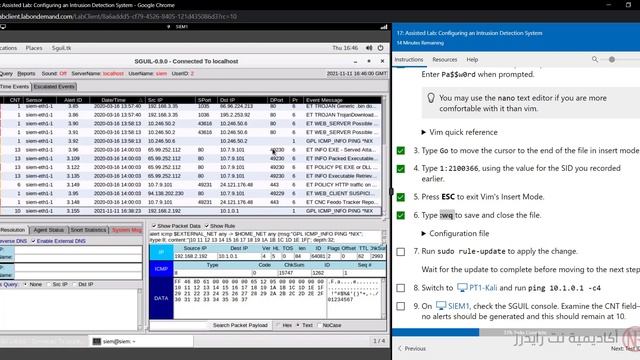Screen dimensions: 640x360
Task: Toggle Sound Off setting in SGUIL
Action: (54, 73)
